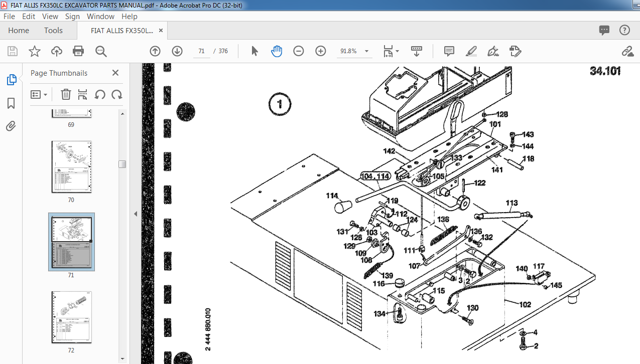This screenshot has height=364, width=640.
Task: Activate the Hand pan tool
Action: point(277,51)
